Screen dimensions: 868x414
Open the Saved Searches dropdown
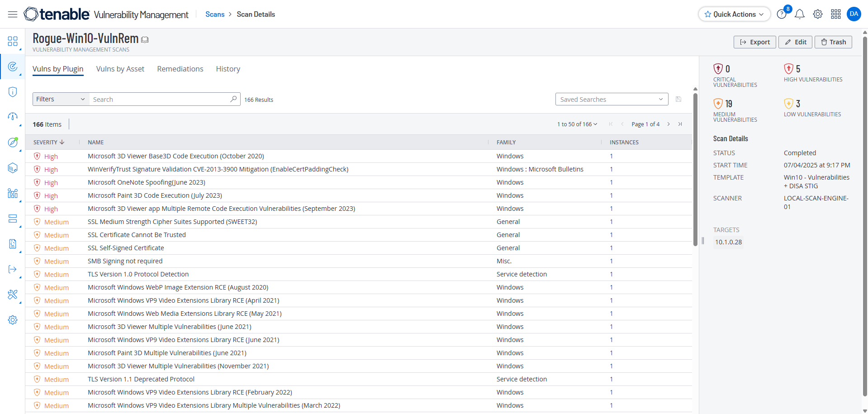coord(612,99)
